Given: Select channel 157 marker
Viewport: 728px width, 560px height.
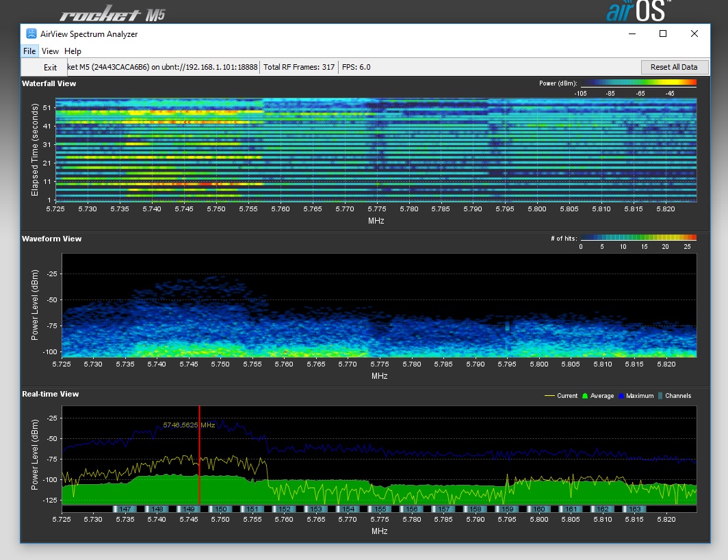Looking at the screenshot, I should (443, 509).
